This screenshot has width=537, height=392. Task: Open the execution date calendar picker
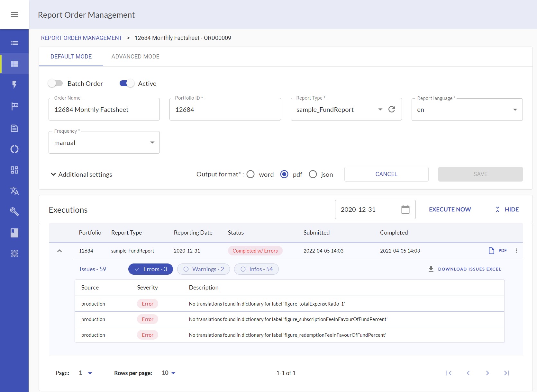pyautogui.click(x=405, y=209)
